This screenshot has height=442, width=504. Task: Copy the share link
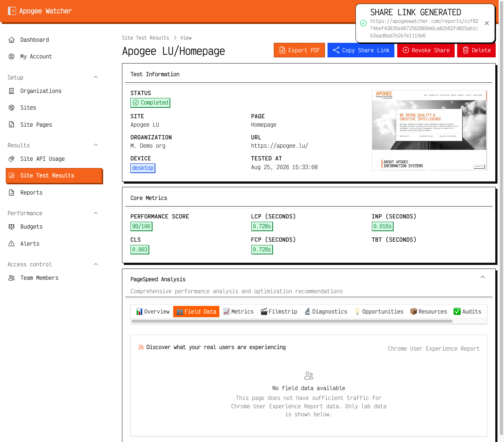tap(361, 50)
